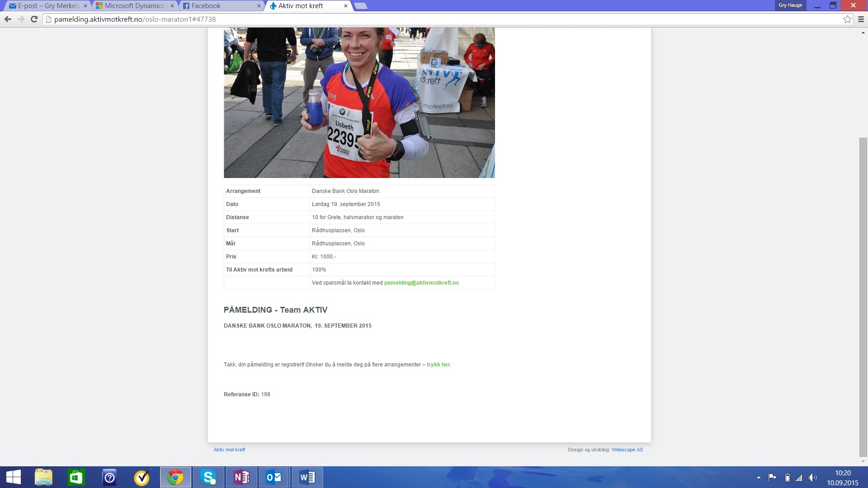Screen dimensions: 868x488
Task: Open the network signal tray icon
Action: [x=799, y=478]
